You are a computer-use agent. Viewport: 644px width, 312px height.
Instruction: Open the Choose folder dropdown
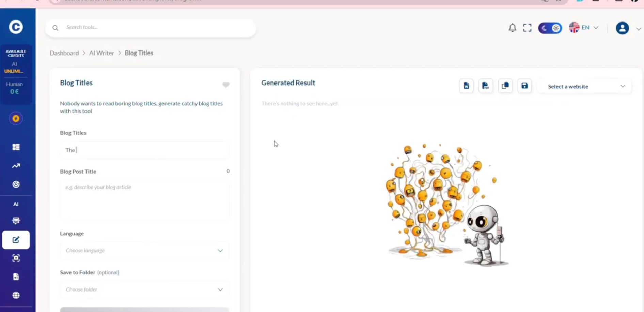[x=144, y=289]
